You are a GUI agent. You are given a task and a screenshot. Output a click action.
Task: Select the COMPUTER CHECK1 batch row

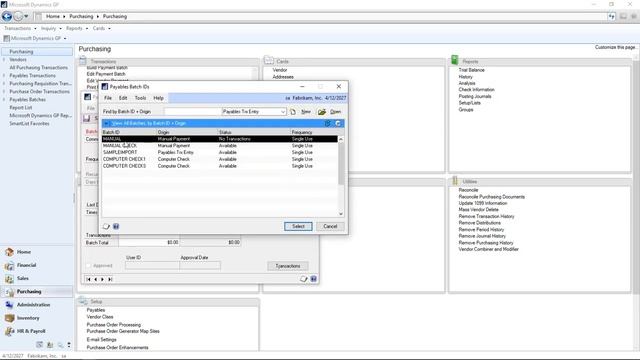220,159
